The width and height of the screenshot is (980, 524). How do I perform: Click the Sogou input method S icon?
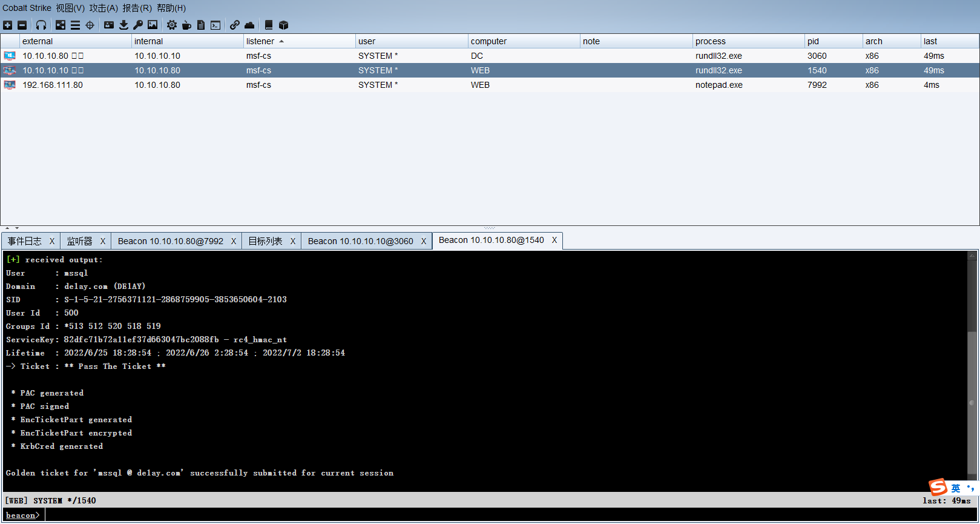coord(938,487)
